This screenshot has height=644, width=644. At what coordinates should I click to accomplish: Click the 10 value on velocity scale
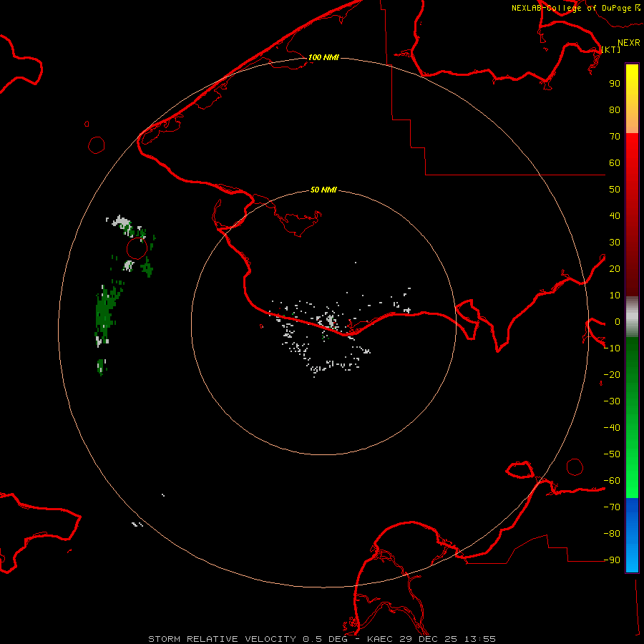[615, 296]
